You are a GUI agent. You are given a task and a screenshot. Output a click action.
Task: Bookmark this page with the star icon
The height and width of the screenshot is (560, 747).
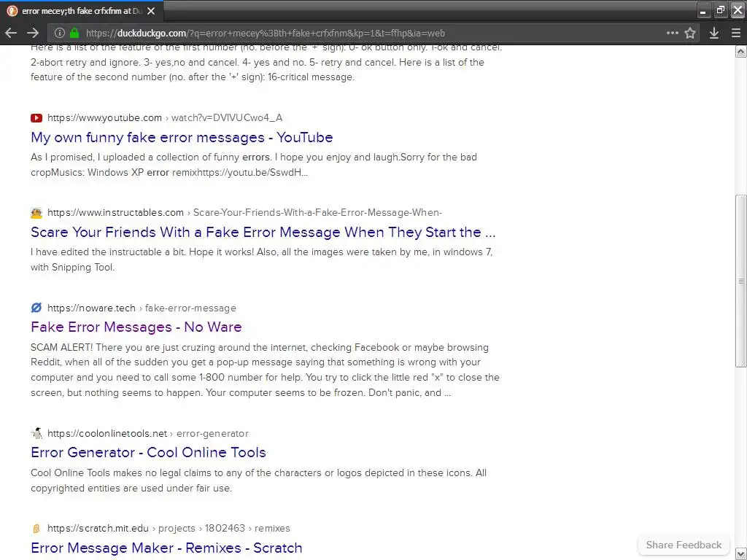pyautogui.click(x=690, y=33)
